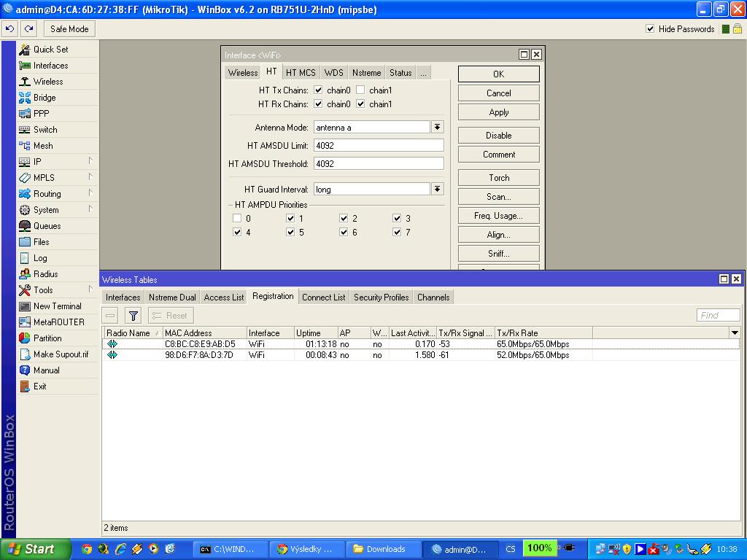
Task: Uncheck HT AMPDU priority 4
Action: pos(237,232)
